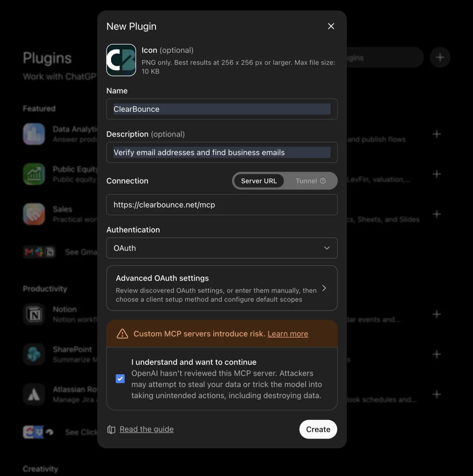The image size is (473, 476).
Task: Click the Plugins page heading
Action: pos(47,58)
